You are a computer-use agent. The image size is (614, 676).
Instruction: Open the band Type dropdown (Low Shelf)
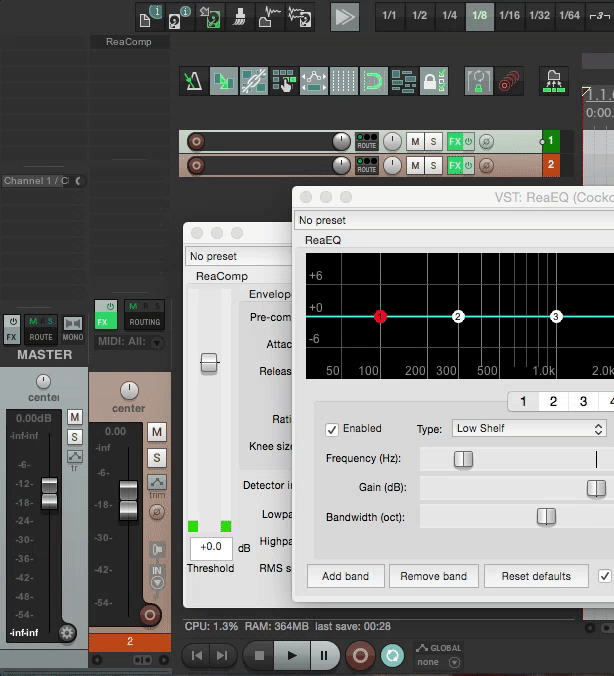[529, 429]
